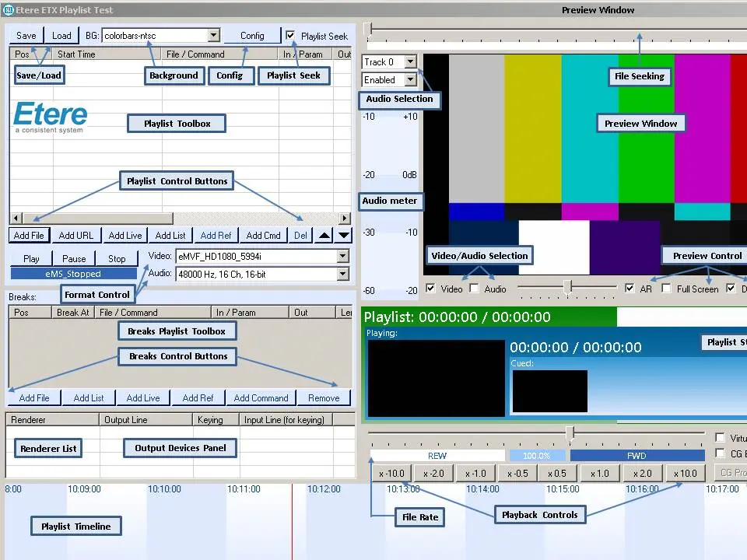Move playlist item up with up arrow
Image resolution: width=747 pixels, height=560 pixels.
[x=324, y=236]
